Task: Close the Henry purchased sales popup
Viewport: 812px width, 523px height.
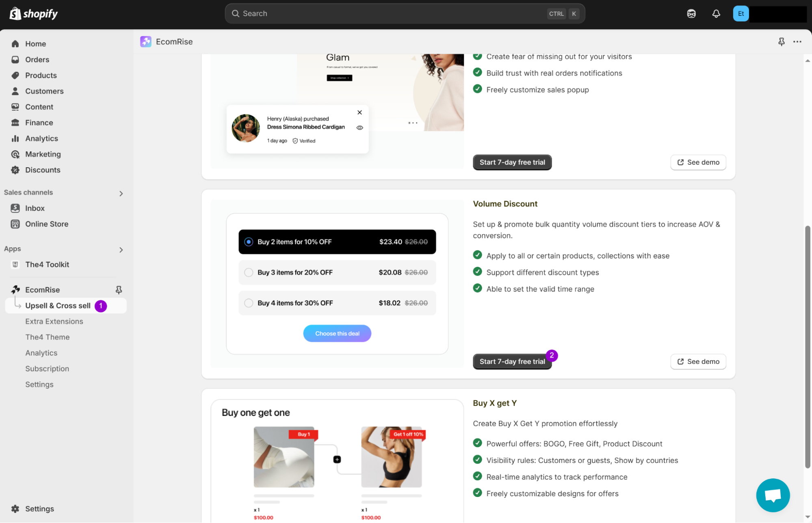Action: click(359, 112)
